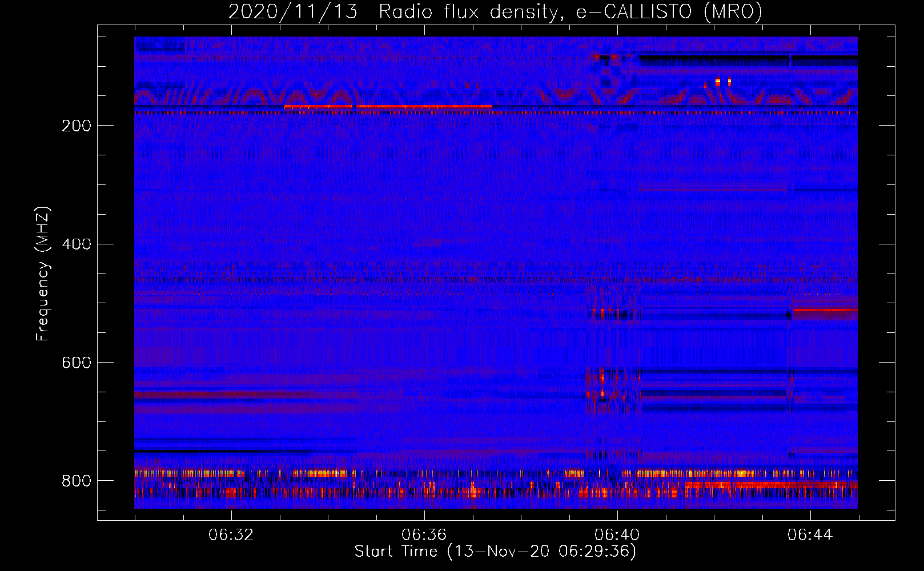Click the 06:36 time tick label

point(424,534)
